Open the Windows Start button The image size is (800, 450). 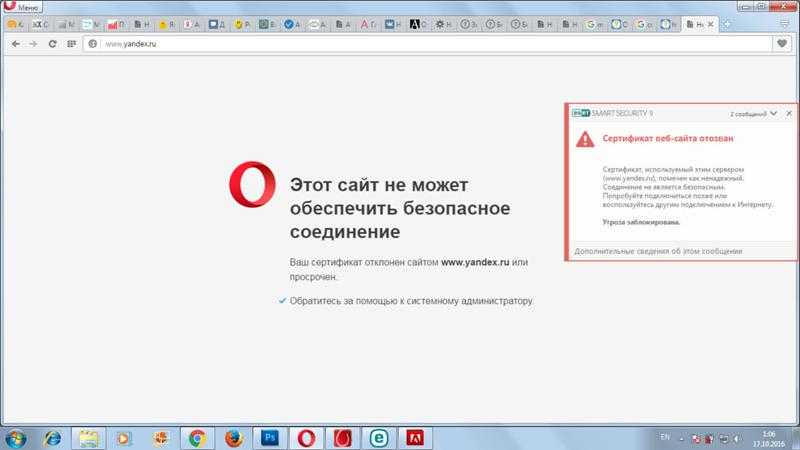click(x=16, y=438)
